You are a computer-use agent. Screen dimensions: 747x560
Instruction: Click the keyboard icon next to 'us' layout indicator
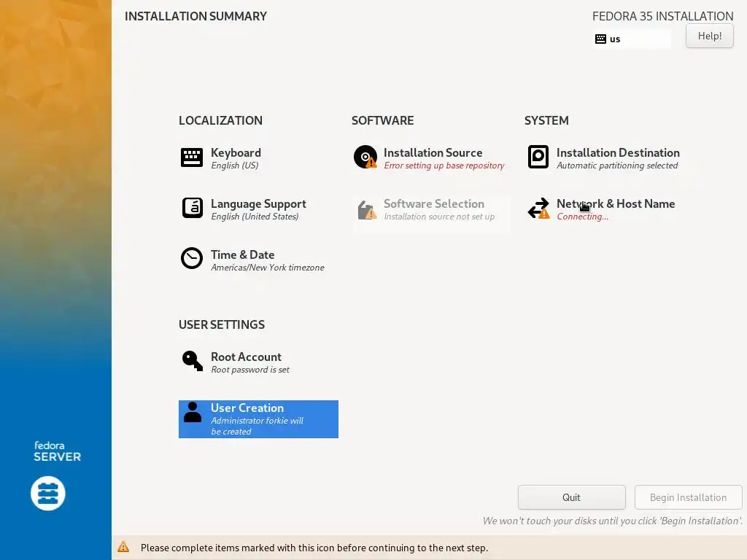tap(601, 39)
